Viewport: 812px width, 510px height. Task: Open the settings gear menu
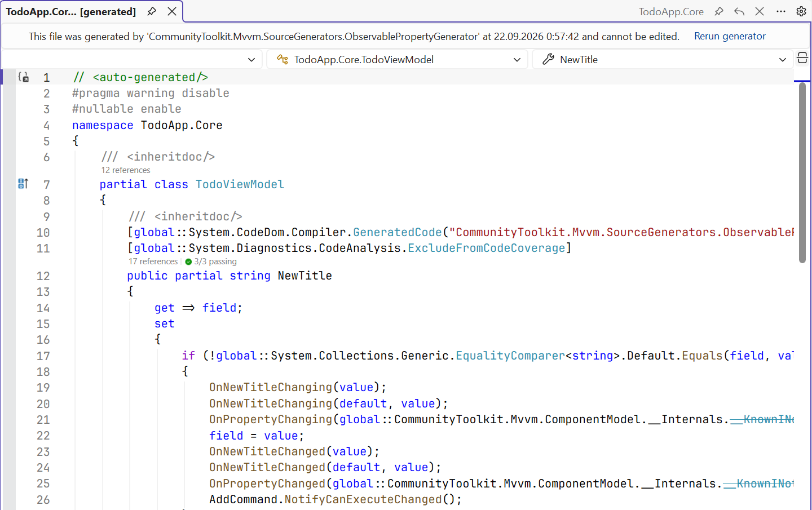801,11
